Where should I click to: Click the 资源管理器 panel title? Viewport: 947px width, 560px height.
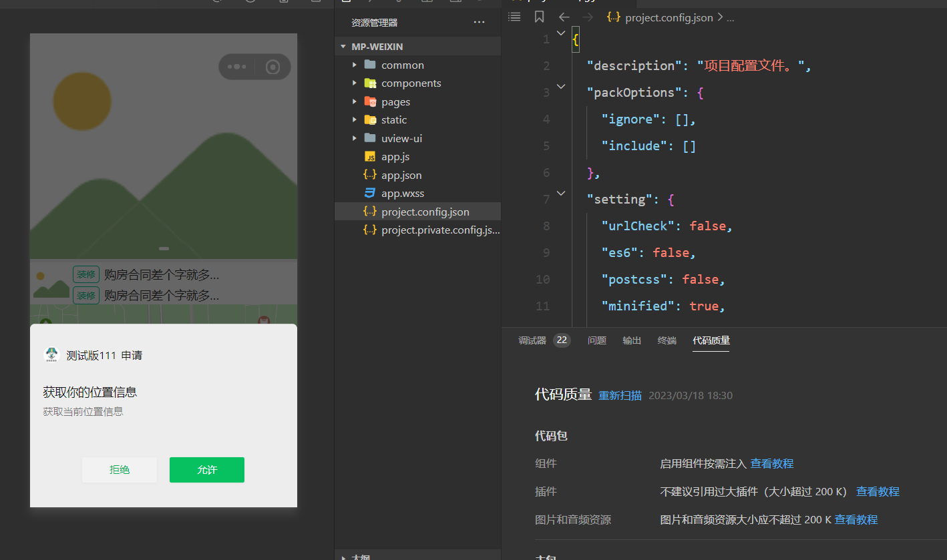pos(375,23)
